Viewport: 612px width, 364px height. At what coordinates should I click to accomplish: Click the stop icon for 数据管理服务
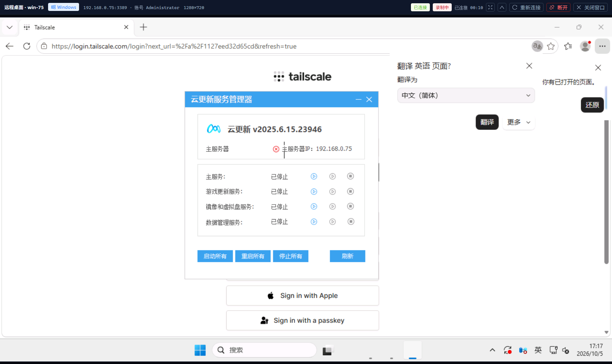pos(350,222)
